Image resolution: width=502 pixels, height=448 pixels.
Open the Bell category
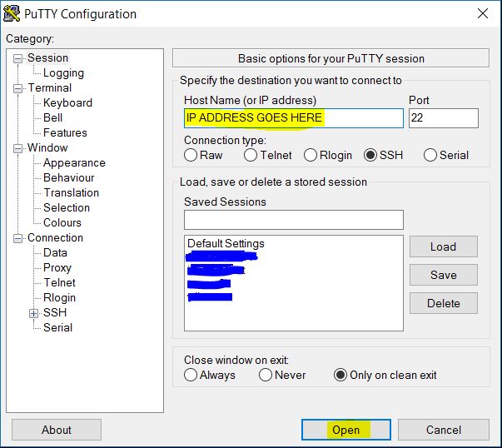pyautogui.click(x=52, y=118)
